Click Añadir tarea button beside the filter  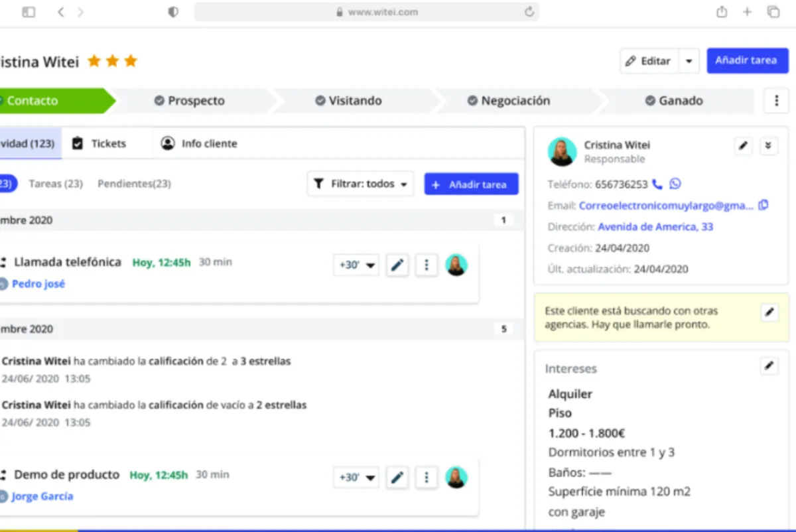click(x=471, y=184)
